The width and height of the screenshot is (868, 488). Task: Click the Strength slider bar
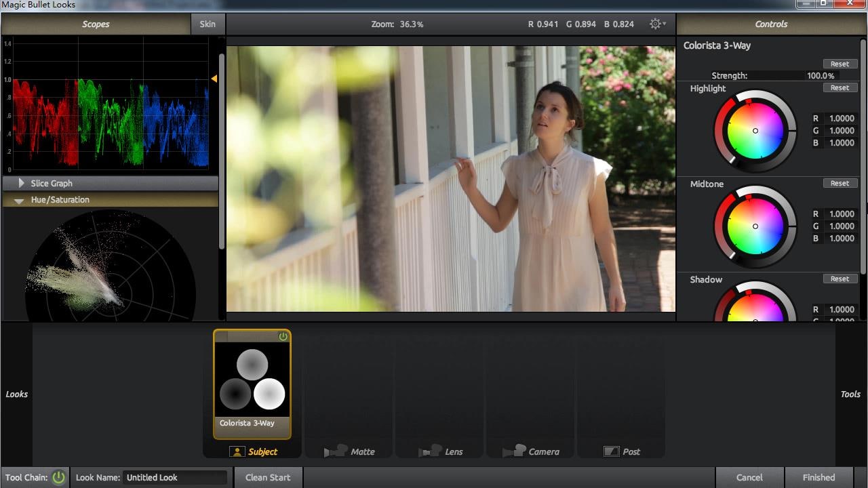pyautogui.click(x=774, y=75)
